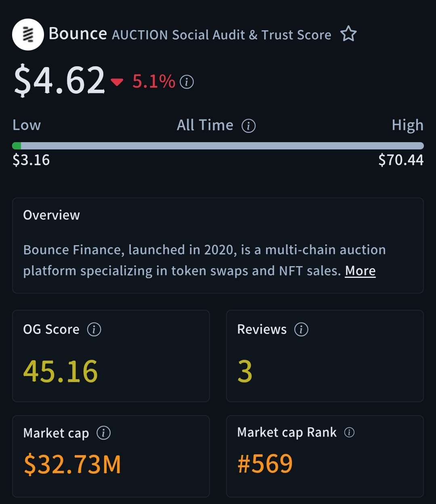This screenshot has height=504, width=436.
Task: Click the #569 rank value
Action: pyautogui.click(x=265, y=464)
